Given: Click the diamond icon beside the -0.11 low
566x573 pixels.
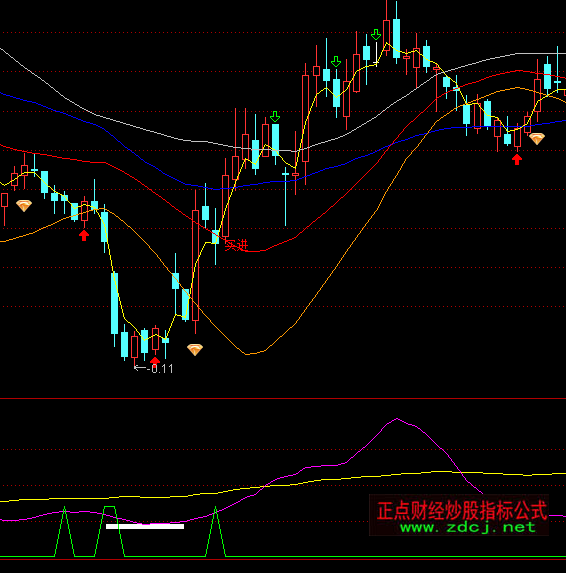Looking at the screenshot, I should point(195,349).
